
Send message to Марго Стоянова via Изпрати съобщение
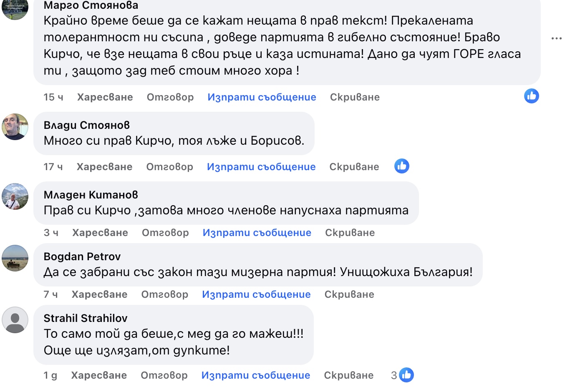pos(262,97)
